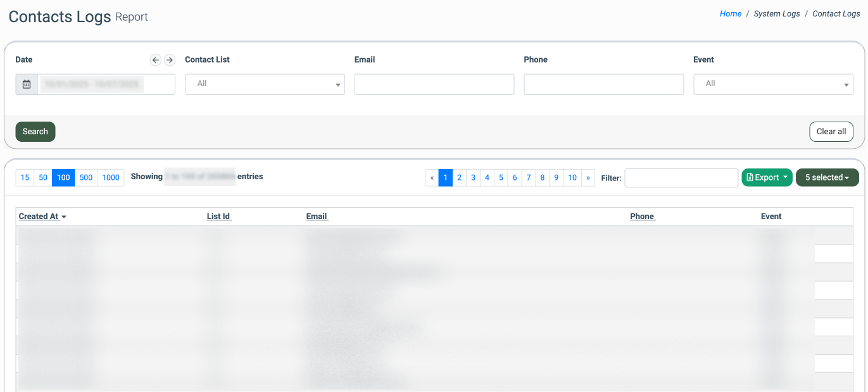The width and height of the screenshot is (868, 392).
Task: Open the Event filter dropdown
Action: (x=773, y=84)
